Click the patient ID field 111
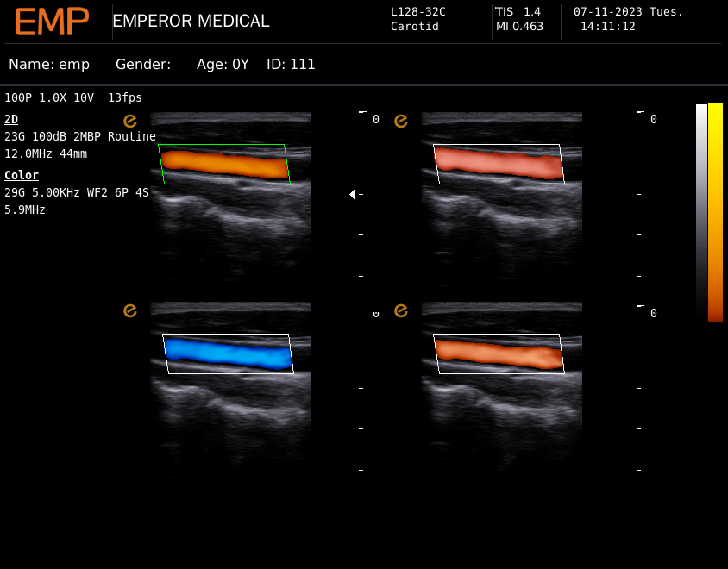728x569 pixels. (291, 65)
